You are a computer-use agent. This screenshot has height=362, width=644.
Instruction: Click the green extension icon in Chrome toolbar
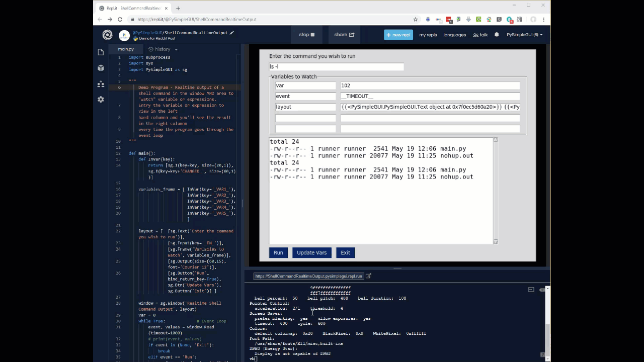click(478, 19)
